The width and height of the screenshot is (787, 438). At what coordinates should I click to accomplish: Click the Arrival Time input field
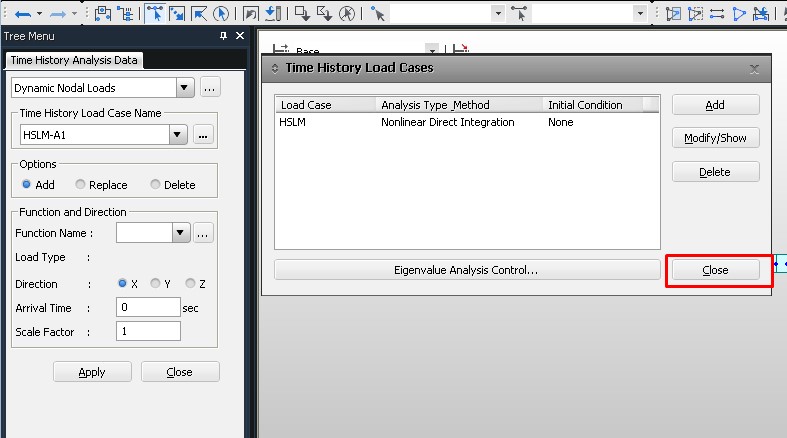pyautogui.click(x=148, y=308)
